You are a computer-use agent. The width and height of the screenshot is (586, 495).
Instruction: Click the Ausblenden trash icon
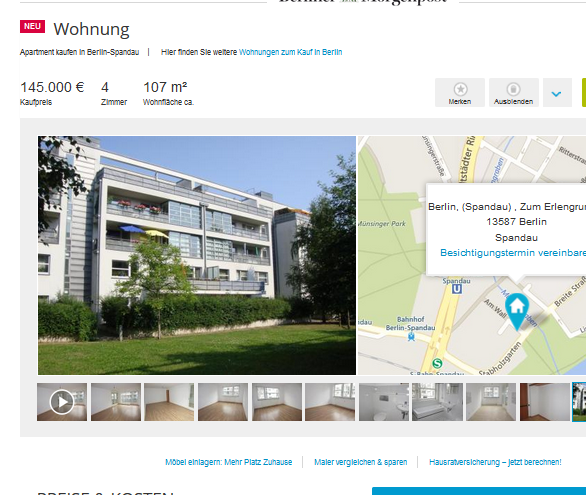[x=513, y=89]
